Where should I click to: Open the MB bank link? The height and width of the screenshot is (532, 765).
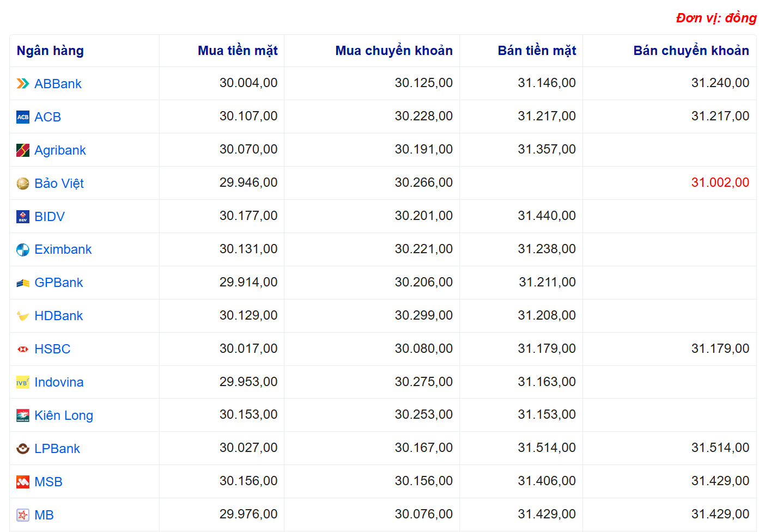coord(44,515)
